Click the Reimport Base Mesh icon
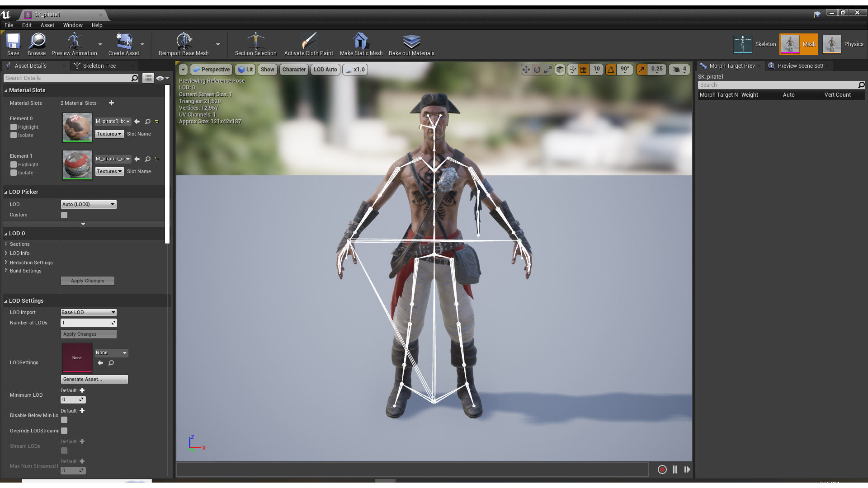Viewport: 868px width, 488px height. point(184,44)
